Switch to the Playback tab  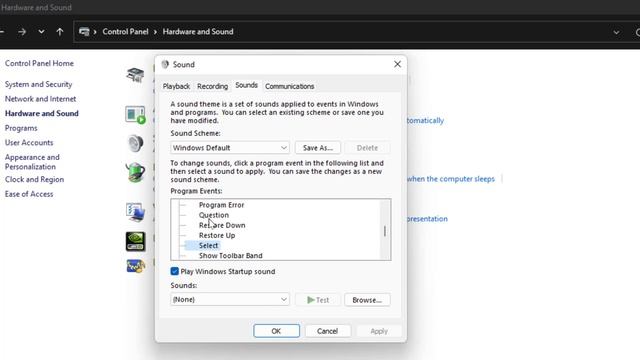click(x=176, y=86)
